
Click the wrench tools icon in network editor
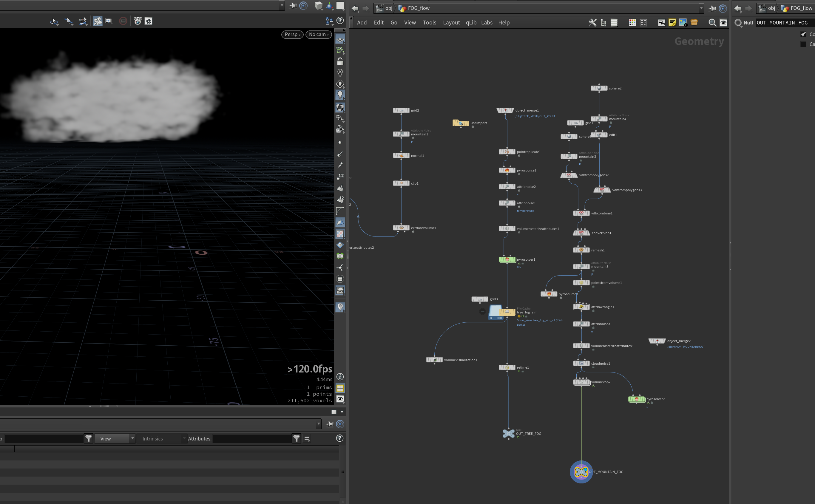(x=592, y=23)
